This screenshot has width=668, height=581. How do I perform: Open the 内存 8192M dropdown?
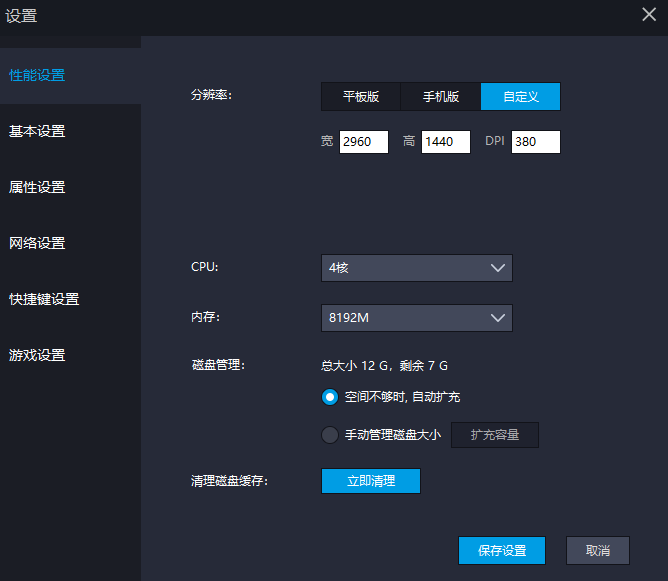point(416,318)
